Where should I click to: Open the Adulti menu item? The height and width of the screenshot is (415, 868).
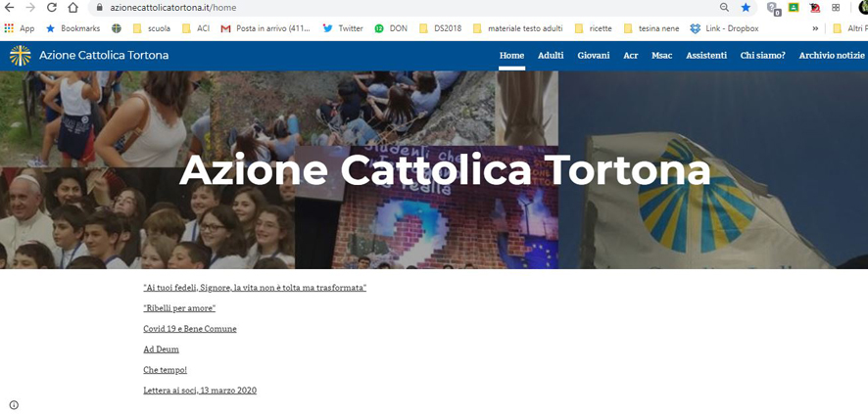(551, 56)
